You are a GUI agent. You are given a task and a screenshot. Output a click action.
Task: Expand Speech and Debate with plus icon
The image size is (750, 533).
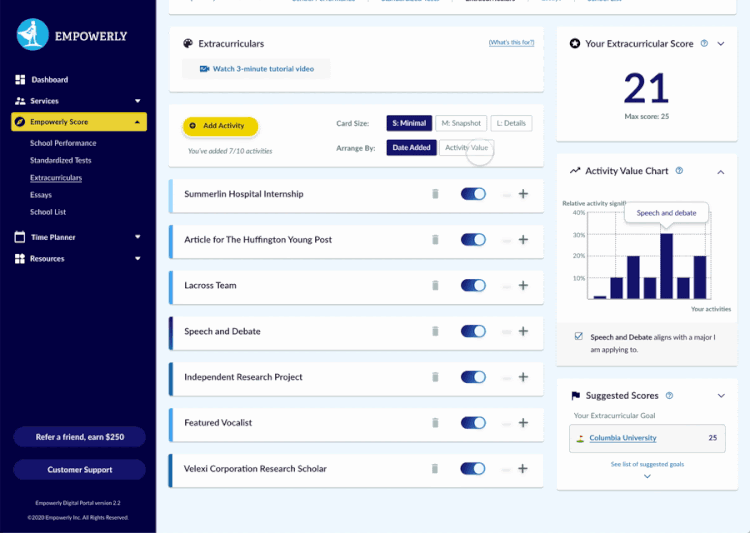coord(523,331)
